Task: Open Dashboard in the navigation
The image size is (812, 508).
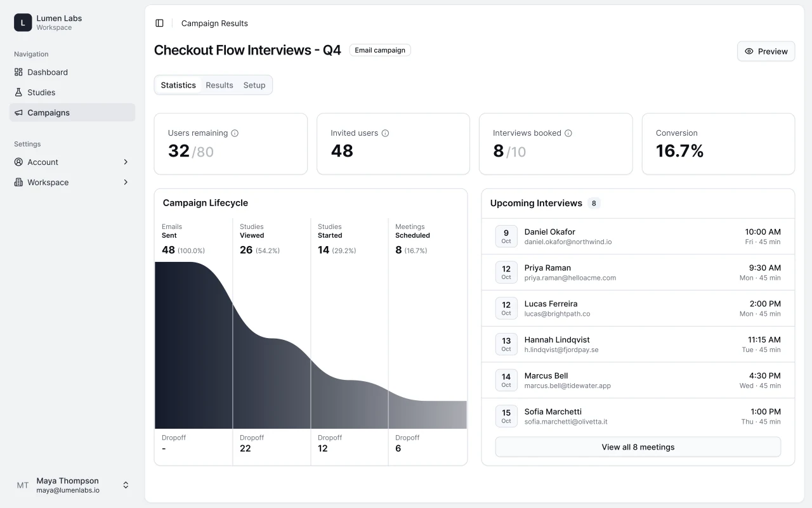Action: point(72,72)
